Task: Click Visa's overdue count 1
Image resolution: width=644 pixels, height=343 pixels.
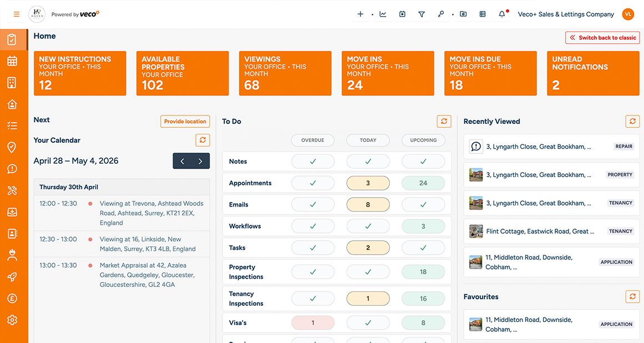Action: pyautogui.click(x=312, y=323)
